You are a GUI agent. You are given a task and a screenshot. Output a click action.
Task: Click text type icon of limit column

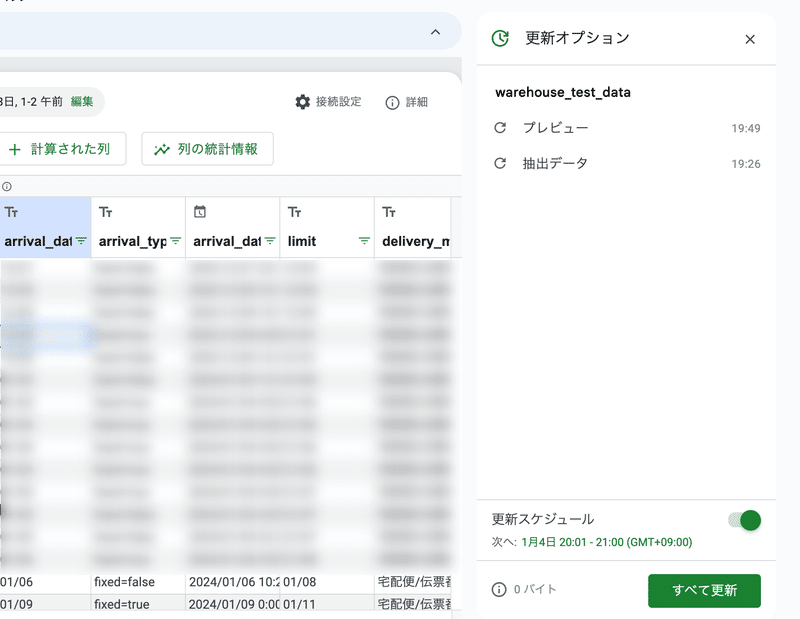(294, 212)
